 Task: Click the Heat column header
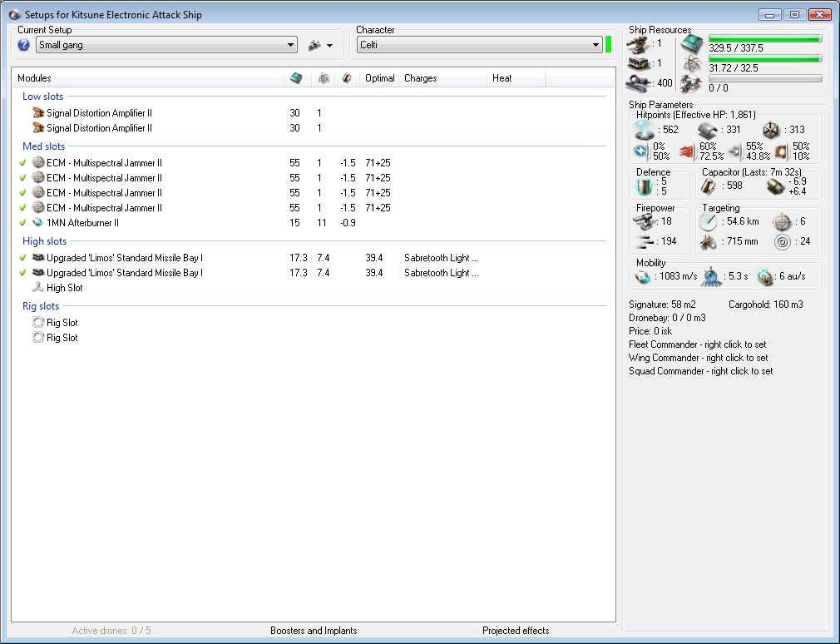(516, 78)
